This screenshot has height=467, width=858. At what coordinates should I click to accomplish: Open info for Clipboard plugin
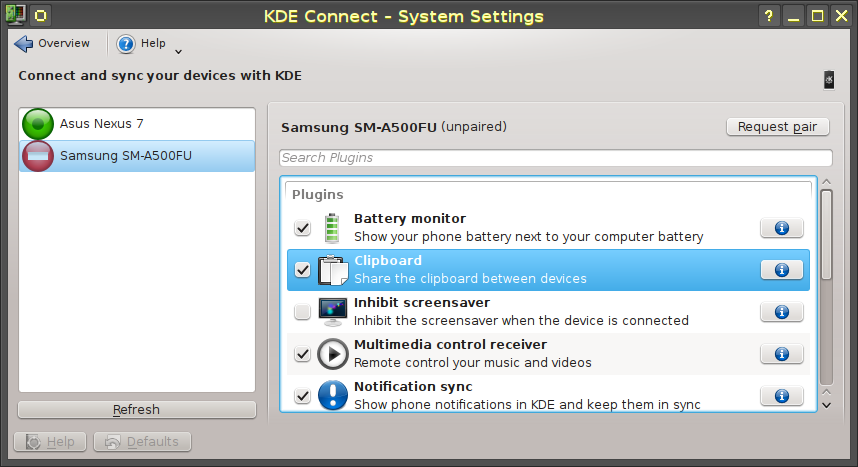[782, 270]
